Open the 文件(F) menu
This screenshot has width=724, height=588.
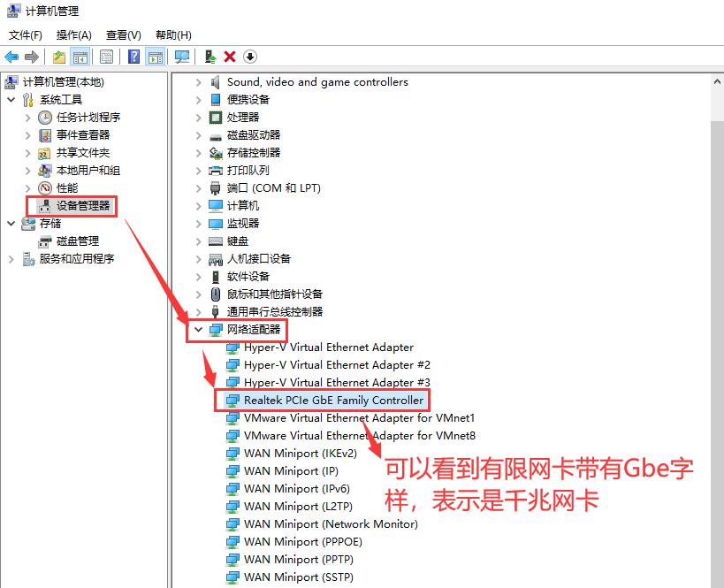pyautogui.click(x=26, y=34)
